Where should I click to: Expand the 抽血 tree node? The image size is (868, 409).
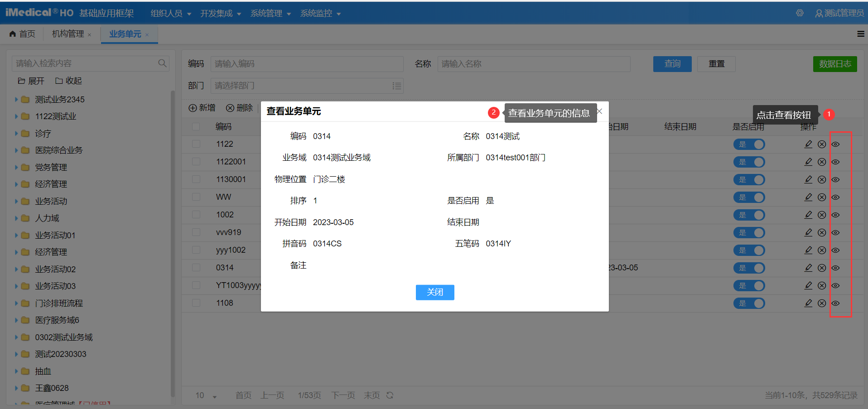16,371
